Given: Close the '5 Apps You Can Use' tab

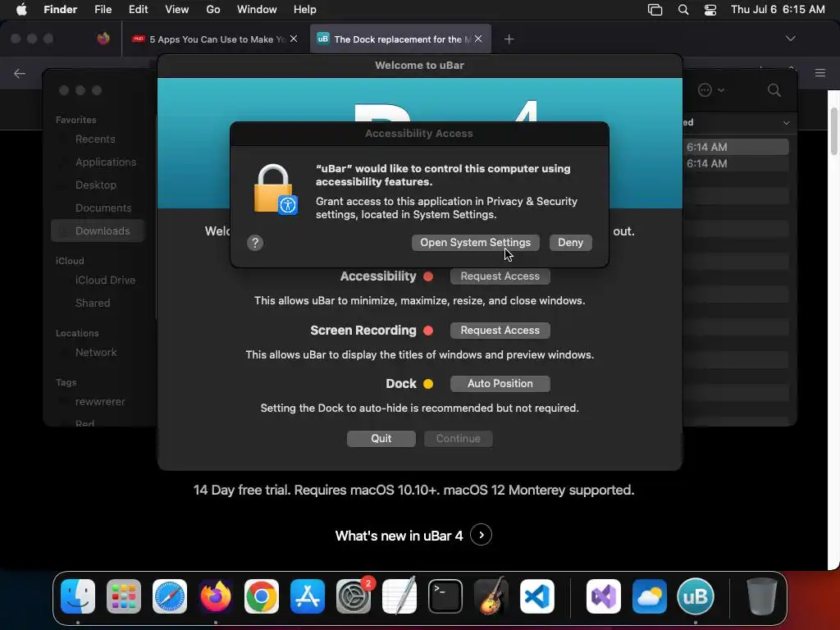Looking at the screenshot, I should click(294, 39).
